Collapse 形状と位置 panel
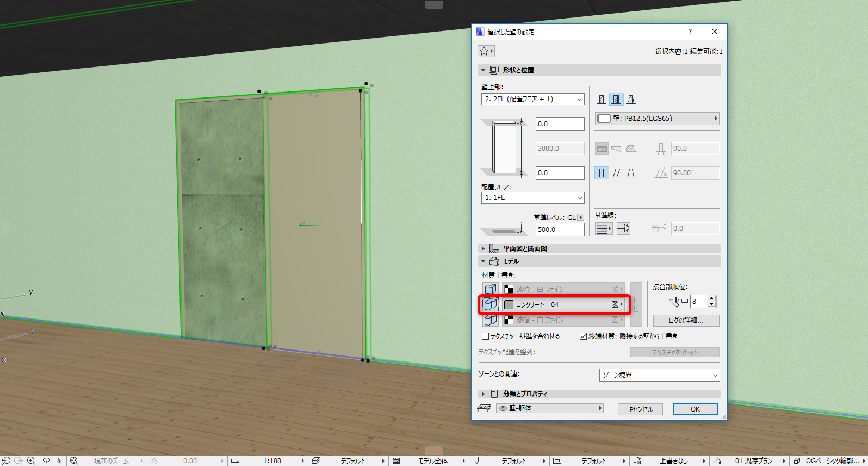 483,70
